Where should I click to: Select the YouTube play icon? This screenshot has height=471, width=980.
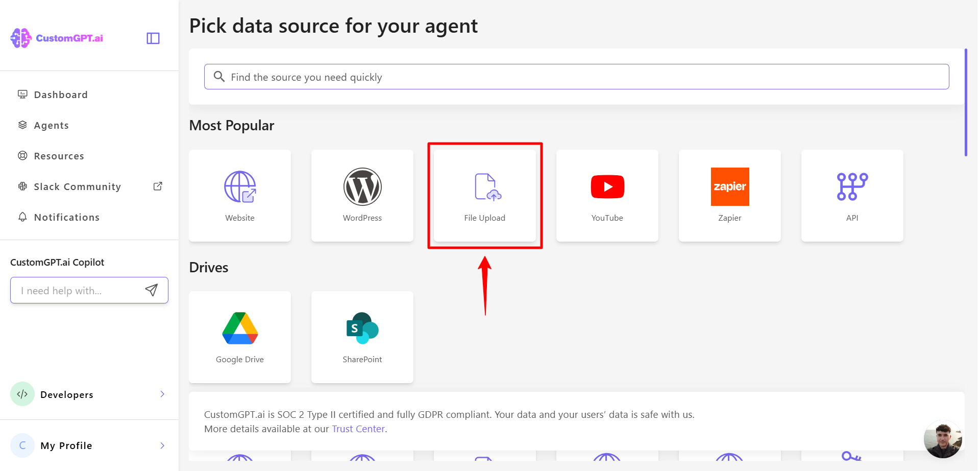(607, 186)
